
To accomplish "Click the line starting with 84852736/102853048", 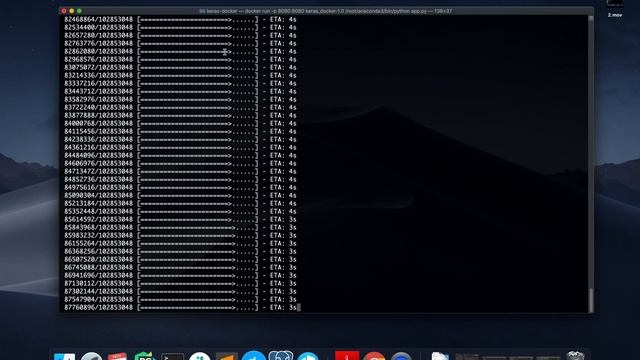I will click(180, 179).
